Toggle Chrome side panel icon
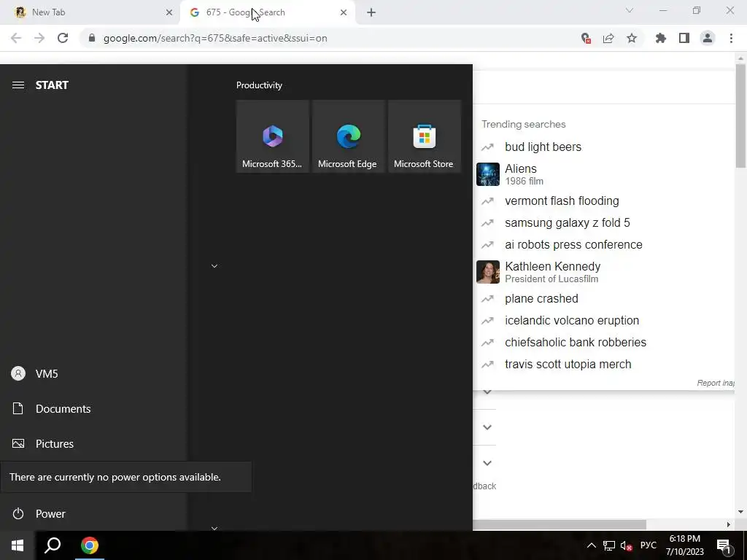The image size is (747, 560). coord(684,38)
